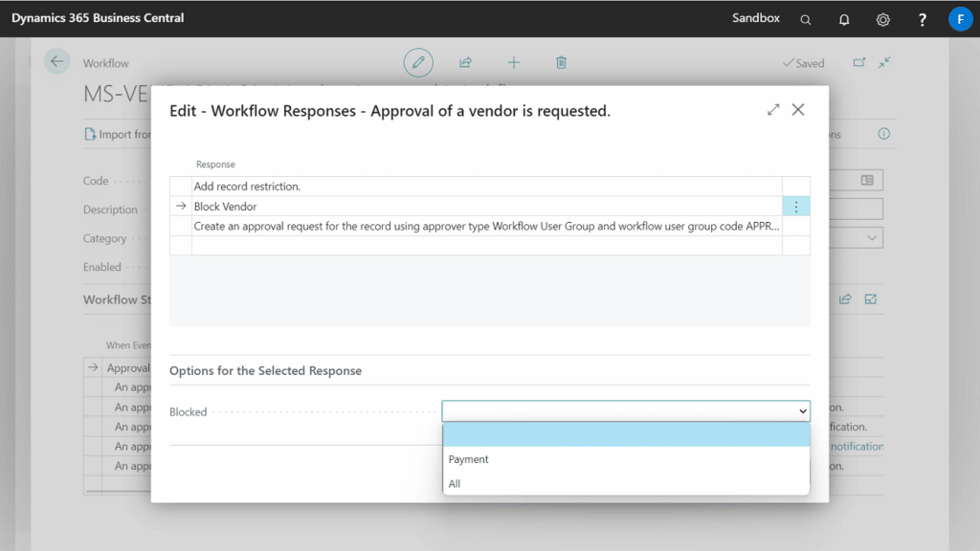The width and height of the screenshot is (980, 551).
Task: Open the Dynamics 365 Business Central header menu
Action: 96,17
